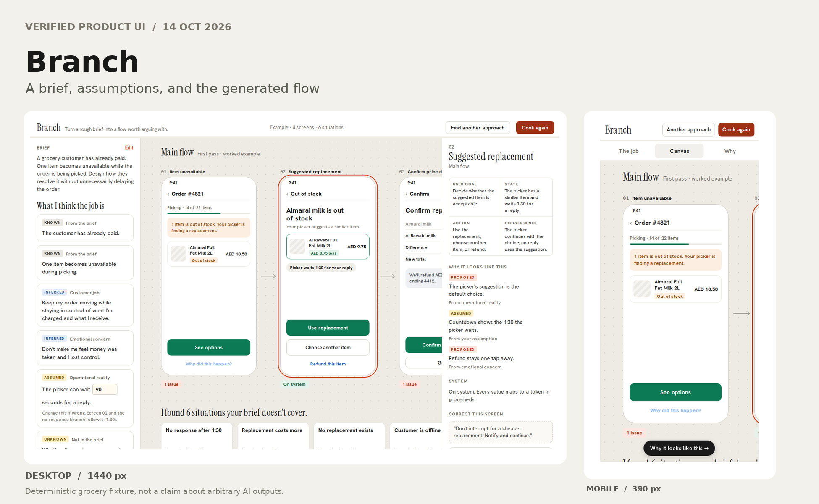Click the Almarai product thumbnail in mobile view
The width and height of the screenshot is (819, 504).
pos(642,289)
